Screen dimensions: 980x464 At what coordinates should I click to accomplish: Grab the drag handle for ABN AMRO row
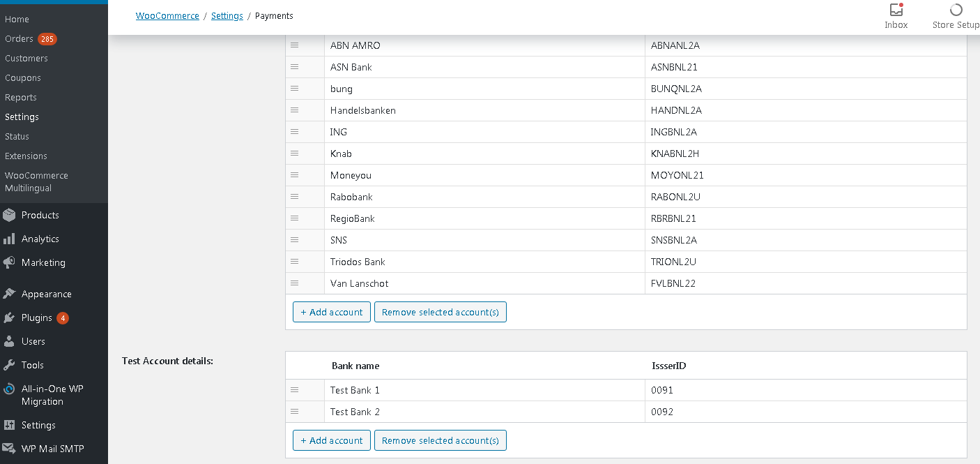[x=294, y=45]
